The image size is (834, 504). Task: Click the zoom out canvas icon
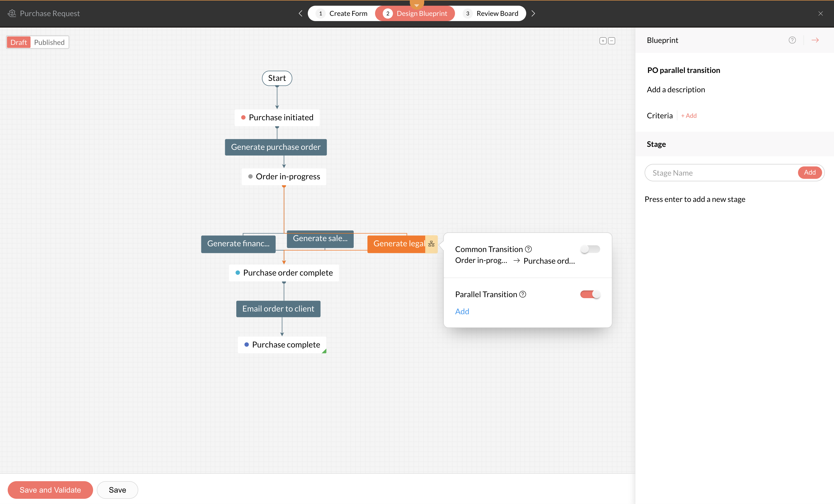[612, 41]
